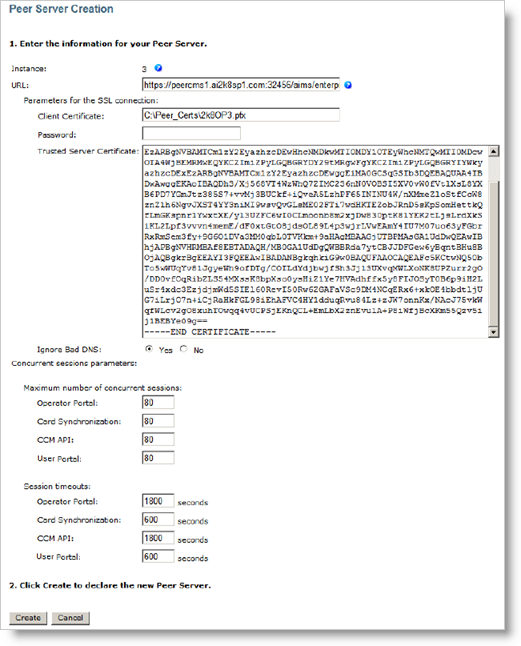
Task: Click the User Portal max sessions field
Action: tap(158, 458)
